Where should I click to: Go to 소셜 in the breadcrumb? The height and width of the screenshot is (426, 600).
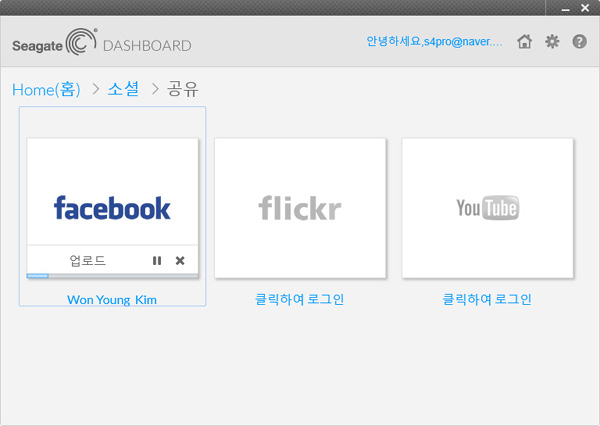[124, 90]
